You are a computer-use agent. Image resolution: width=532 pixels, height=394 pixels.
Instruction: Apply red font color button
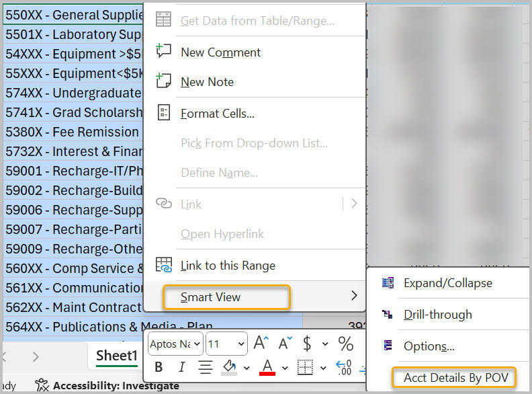[267, 368]
